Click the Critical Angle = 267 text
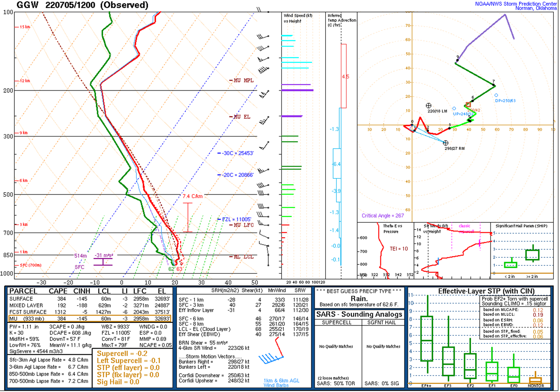Viewport: 560px width, 392px height. 383,215
